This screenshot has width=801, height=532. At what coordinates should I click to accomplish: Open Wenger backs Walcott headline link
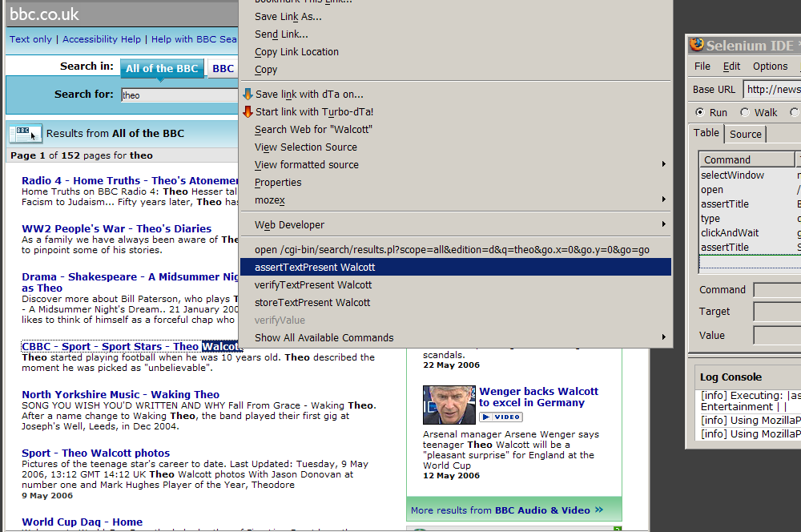[x=538, y=397]
